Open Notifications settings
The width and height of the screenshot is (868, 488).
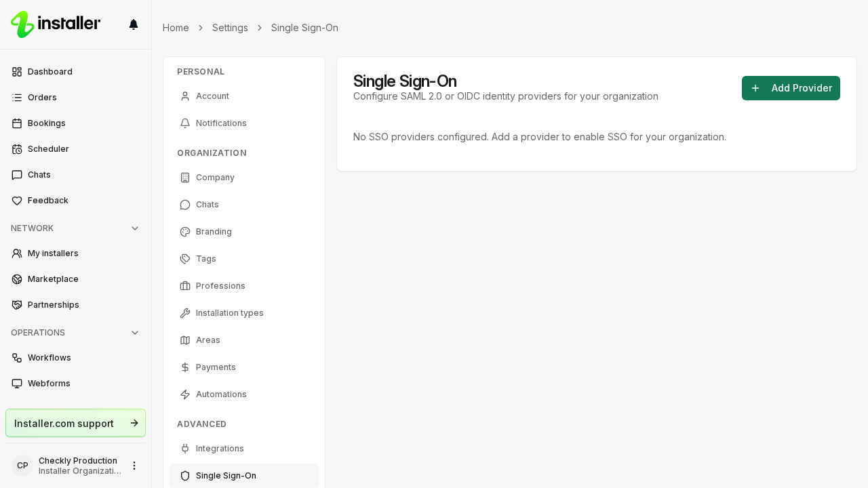pos(244,123)
